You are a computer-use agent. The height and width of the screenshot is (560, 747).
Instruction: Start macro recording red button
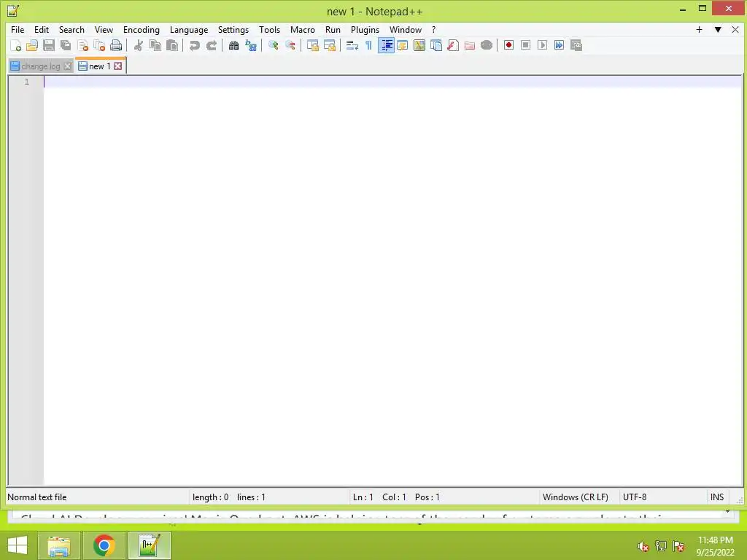[508, 45]
